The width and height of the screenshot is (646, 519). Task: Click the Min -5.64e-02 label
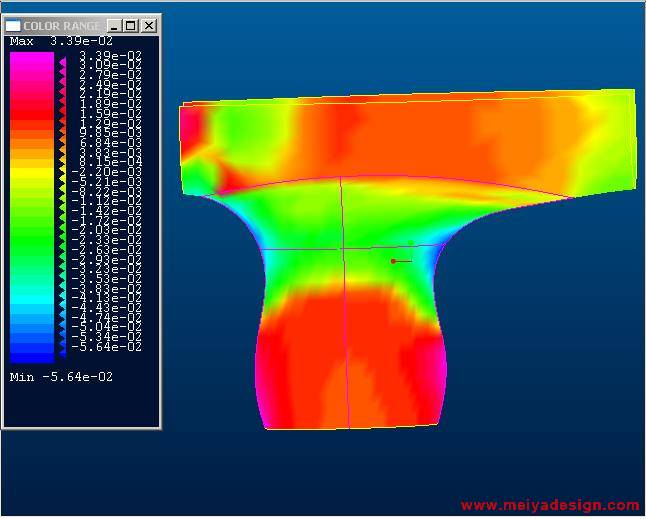[x=61, y=377]
